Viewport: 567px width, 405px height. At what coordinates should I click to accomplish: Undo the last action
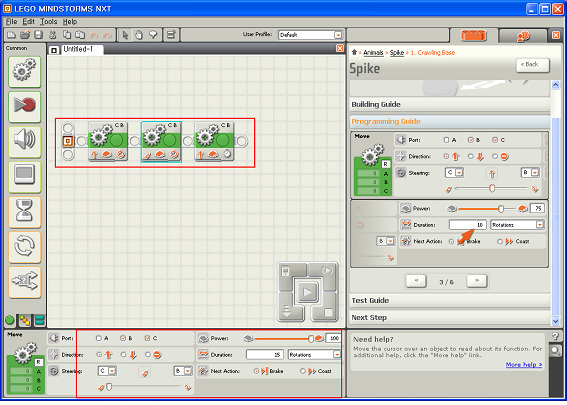tap(94, 35)
